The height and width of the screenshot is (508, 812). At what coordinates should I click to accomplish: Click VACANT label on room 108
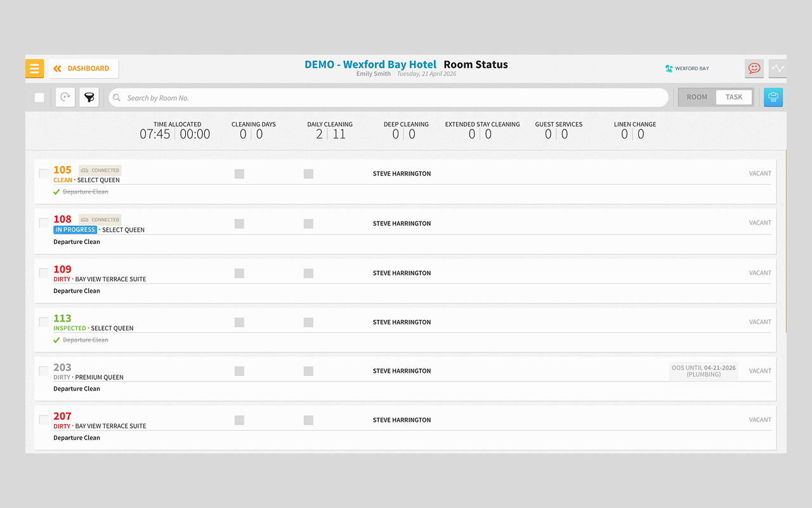tap(760, 223)
